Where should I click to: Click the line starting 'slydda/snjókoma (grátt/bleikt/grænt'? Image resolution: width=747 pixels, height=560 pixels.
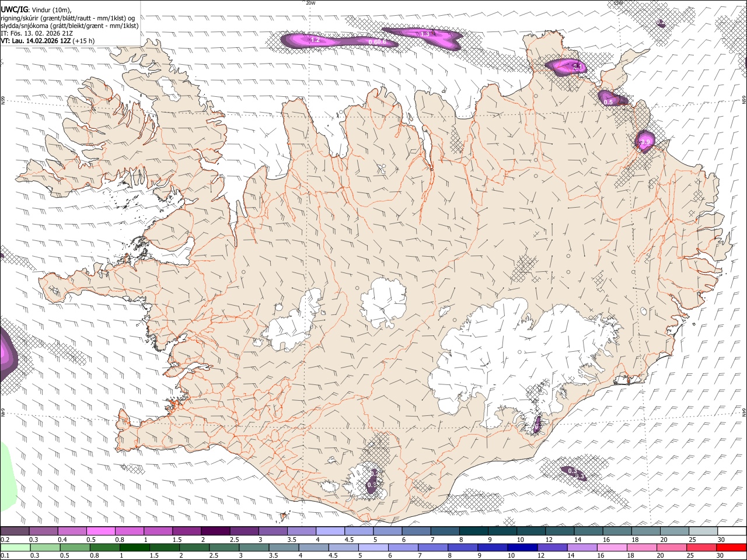coord(69,26)
